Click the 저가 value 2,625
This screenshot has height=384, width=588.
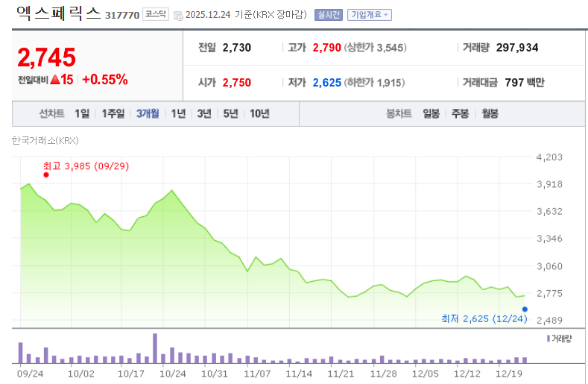click(327, 83)
